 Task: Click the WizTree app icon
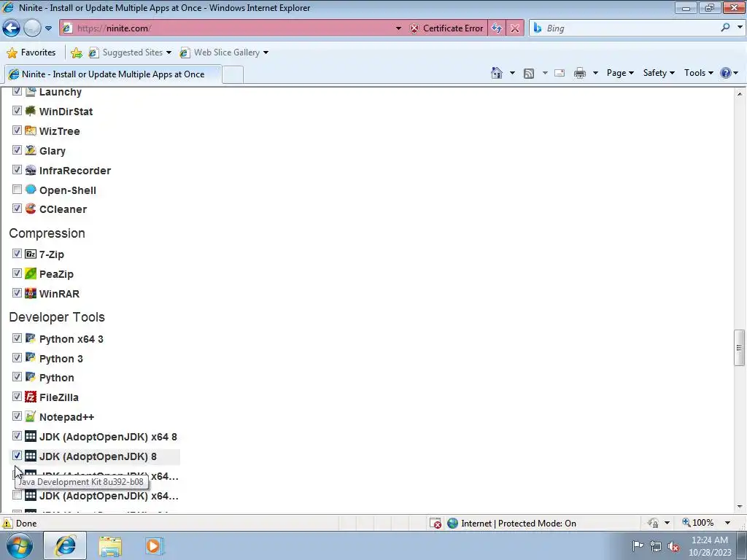point(31,131)
